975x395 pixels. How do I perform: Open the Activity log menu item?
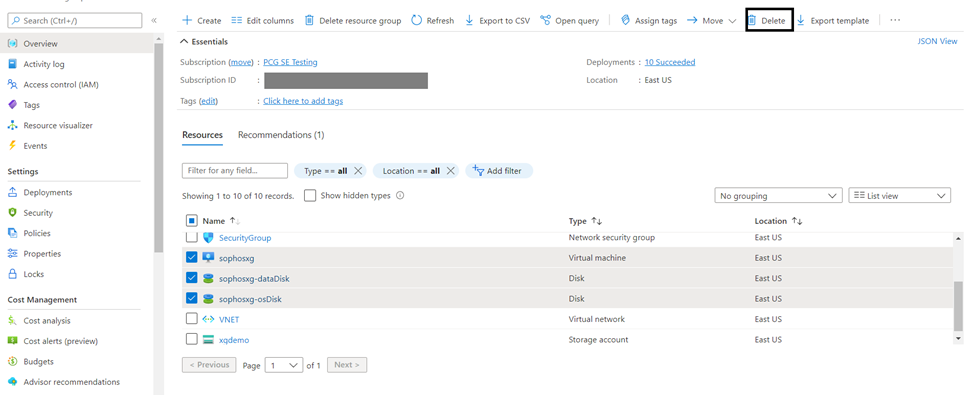(x=44, y=64)
